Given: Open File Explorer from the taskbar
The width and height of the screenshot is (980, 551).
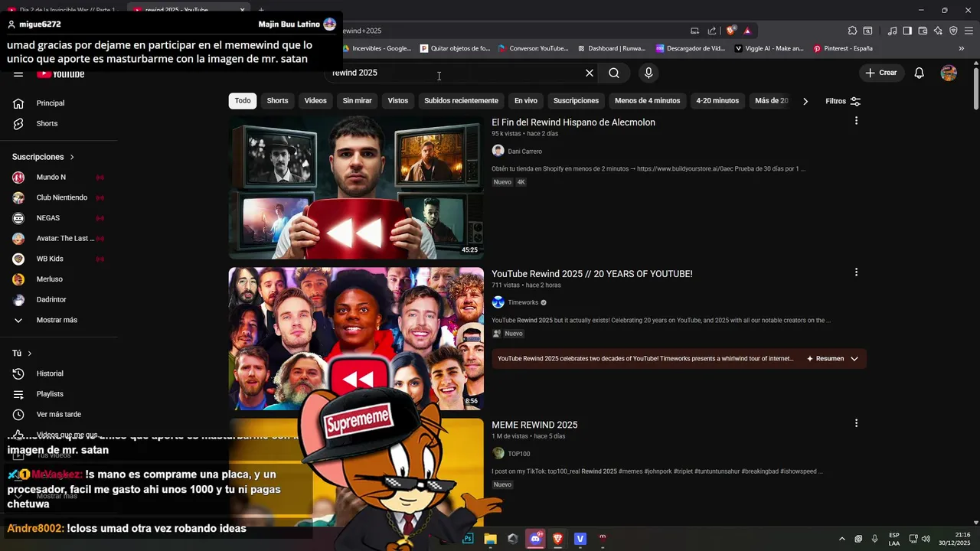Looking at the screenshot, I should [x=491, y=539].
